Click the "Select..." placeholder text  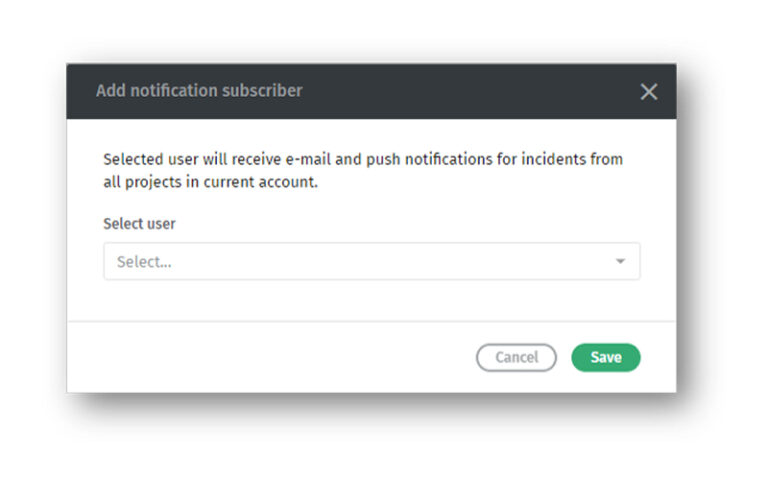point(144,262)
